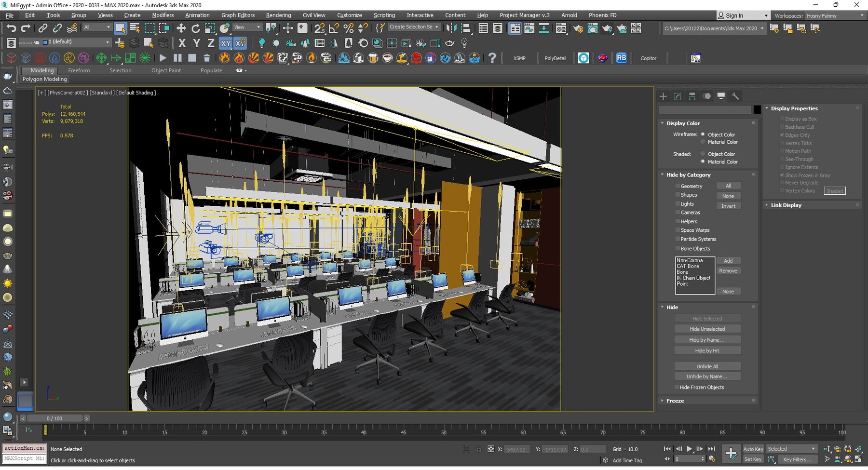Screen dimensions: 868x470
Task: Click the Render Production teapot icon
Action: (x=608, y=28)
